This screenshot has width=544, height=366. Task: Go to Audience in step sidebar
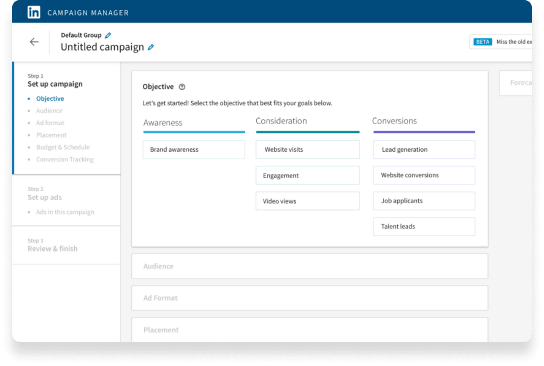(49, 111)
